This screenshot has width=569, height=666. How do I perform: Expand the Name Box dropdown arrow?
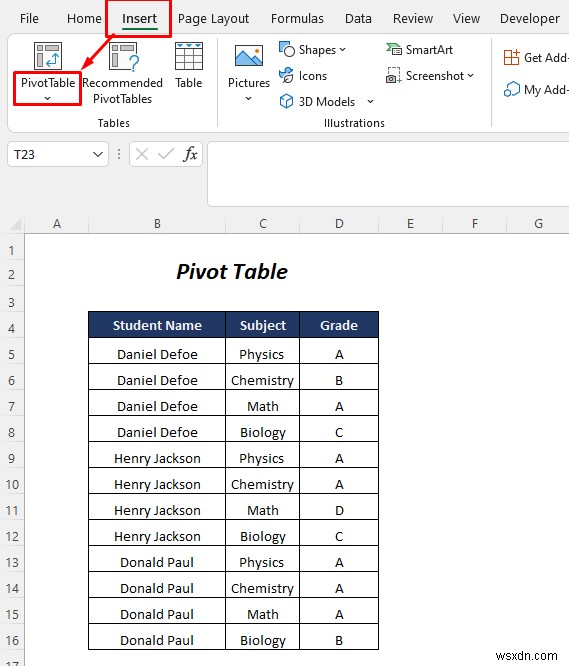pos(98,154)
